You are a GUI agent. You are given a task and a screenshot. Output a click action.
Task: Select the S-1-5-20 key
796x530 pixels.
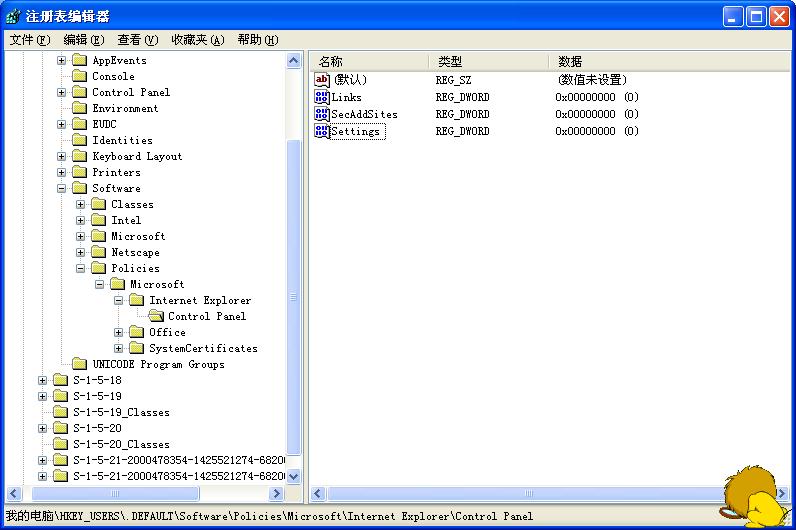tap(97, 428)
